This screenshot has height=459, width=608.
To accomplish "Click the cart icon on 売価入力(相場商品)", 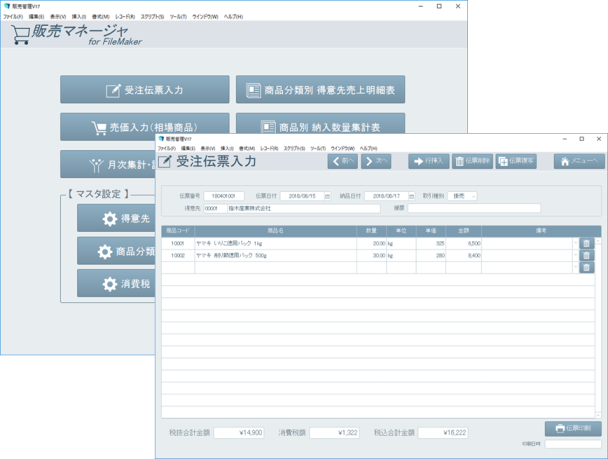I will (99, 128).
